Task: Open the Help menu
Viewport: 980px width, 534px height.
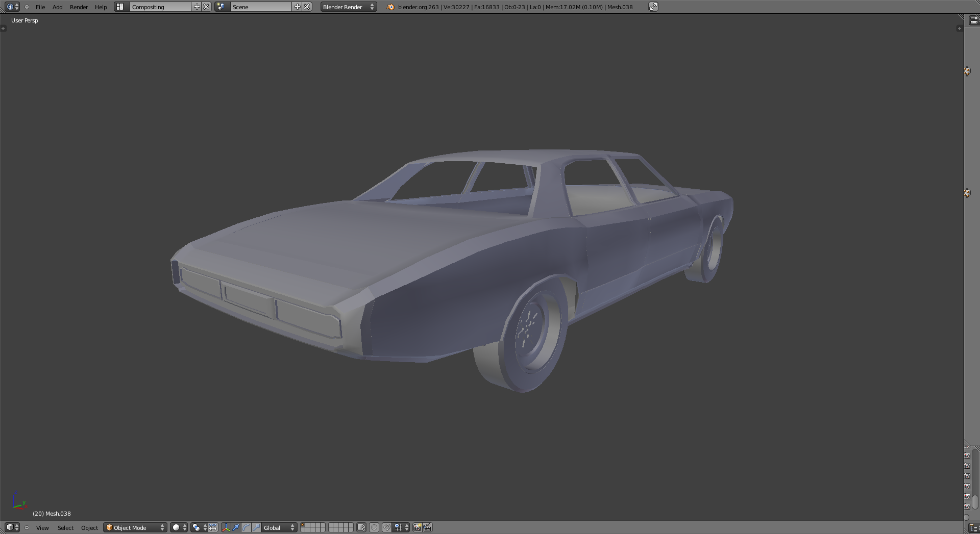Action: (x=101, y=7)
